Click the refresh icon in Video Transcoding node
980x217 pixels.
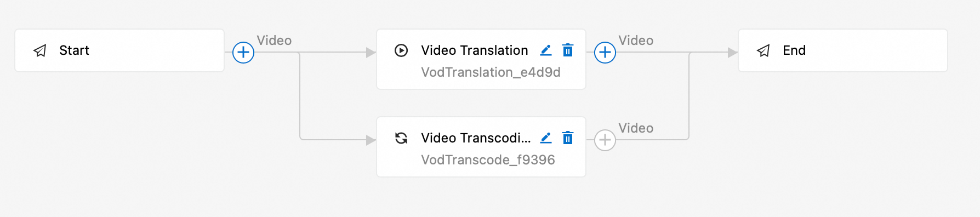coord(401,138)
